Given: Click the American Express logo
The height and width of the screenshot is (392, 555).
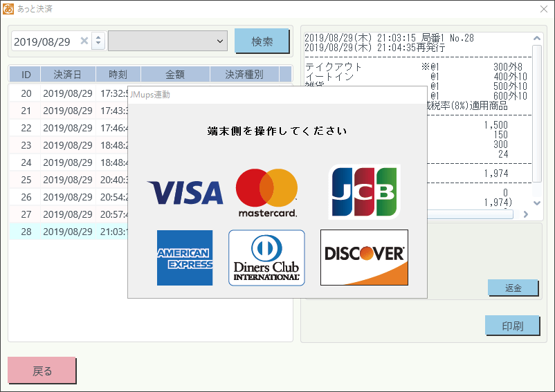Looking at the screenshot, I should [185, 258].
